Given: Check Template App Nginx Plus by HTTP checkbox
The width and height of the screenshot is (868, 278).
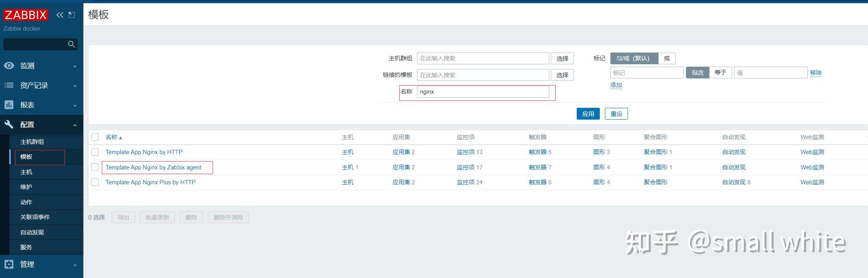Looking at the screenshot, I should (x=95, y=182).
